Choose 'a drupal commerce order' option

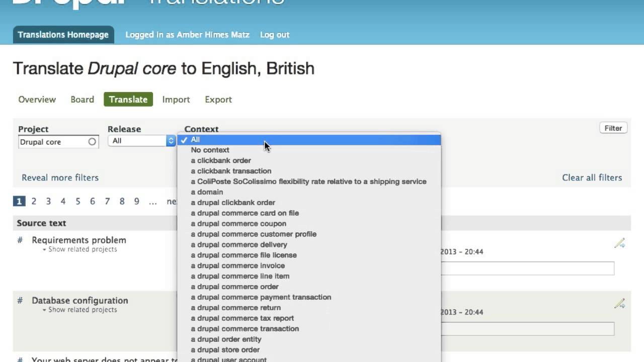(309, 287)
